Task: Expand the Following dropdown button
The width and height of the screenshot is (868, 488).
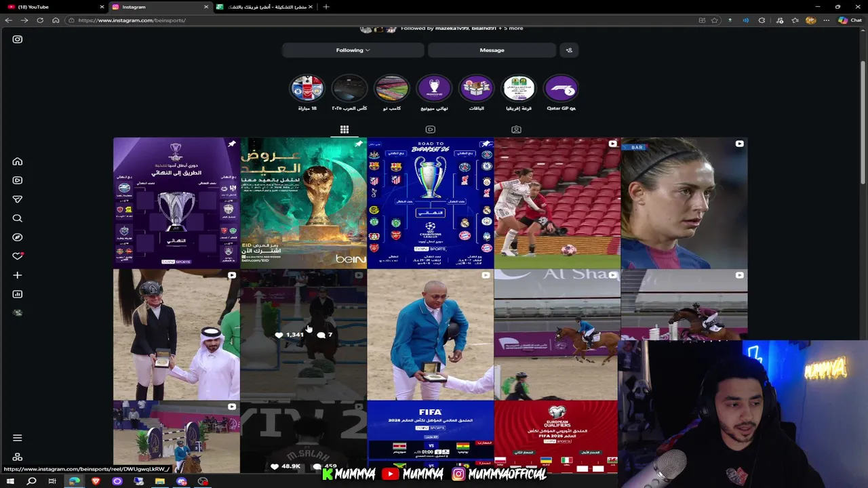Action: 353,50
